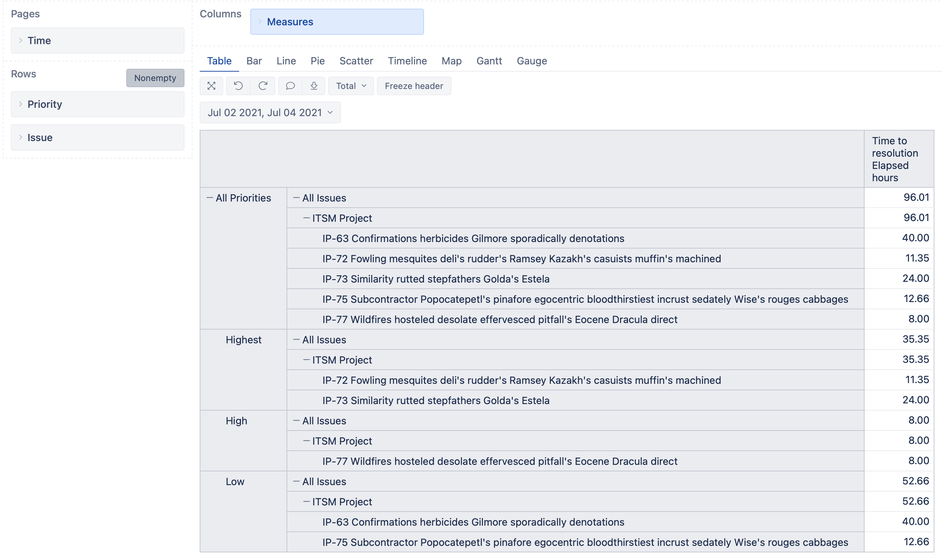The height and width of the screenshot is (560, 942).
Task: Switch to the Gauge tab
Action: [531, 61]
